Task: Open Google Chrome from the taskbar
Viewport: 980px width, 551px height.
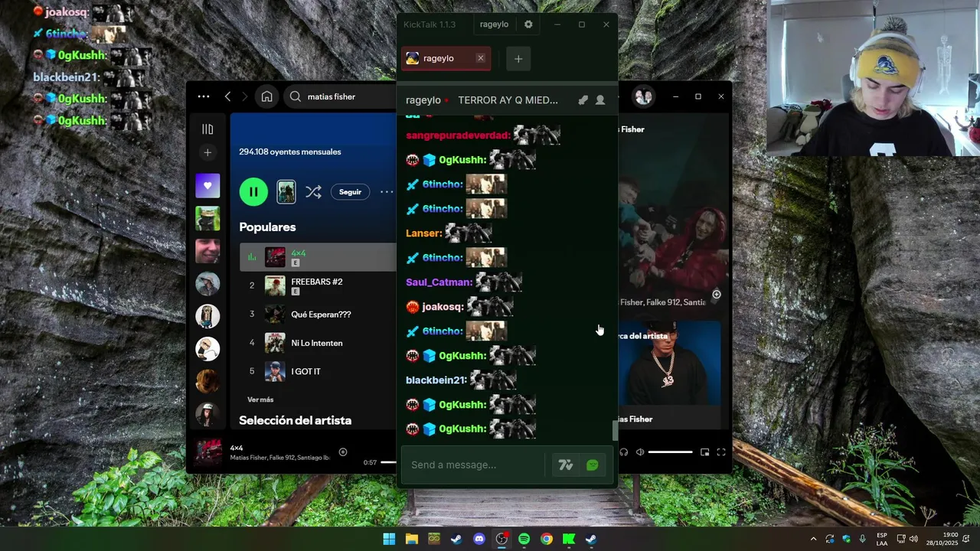Action: [x=546, y=539]
